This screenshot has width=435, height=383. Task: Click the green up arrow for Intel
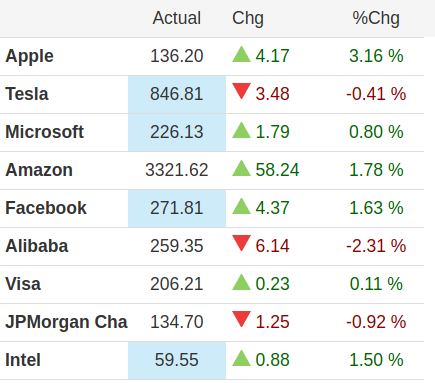pyautogui.click(x=241, y=358)
